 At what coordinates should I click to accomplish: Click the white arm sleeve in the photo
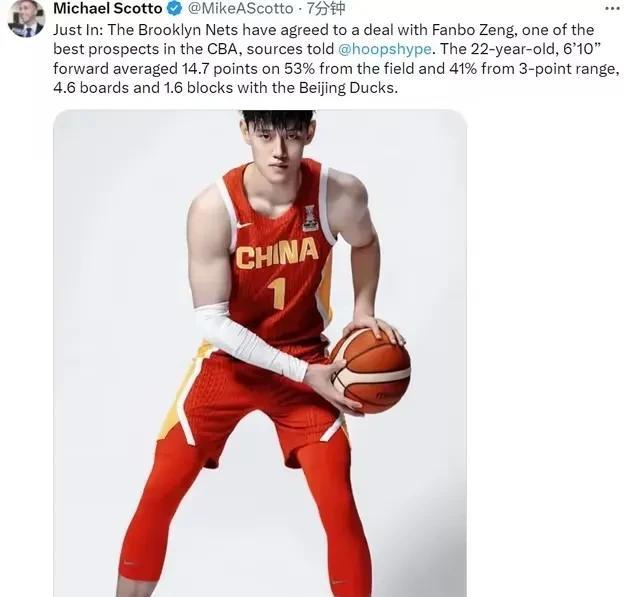click(x=252, y=340)
